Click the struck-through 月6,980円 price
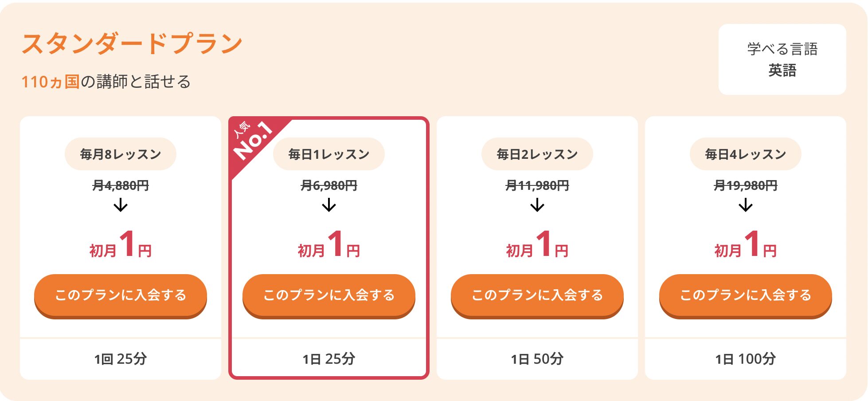This screenshot has height=401, width=868. coord(329,185)
